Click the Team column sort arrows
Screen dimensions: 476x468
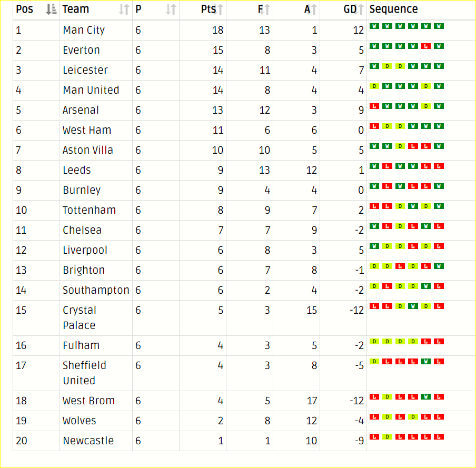pyautogui.click(x=124, y=9)
